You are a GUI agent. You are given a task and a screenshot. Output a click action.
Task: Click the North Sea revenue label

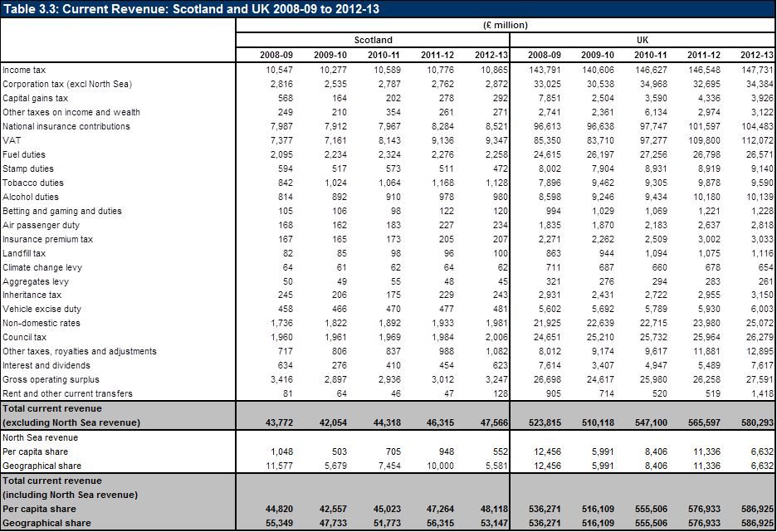point(40,438)
